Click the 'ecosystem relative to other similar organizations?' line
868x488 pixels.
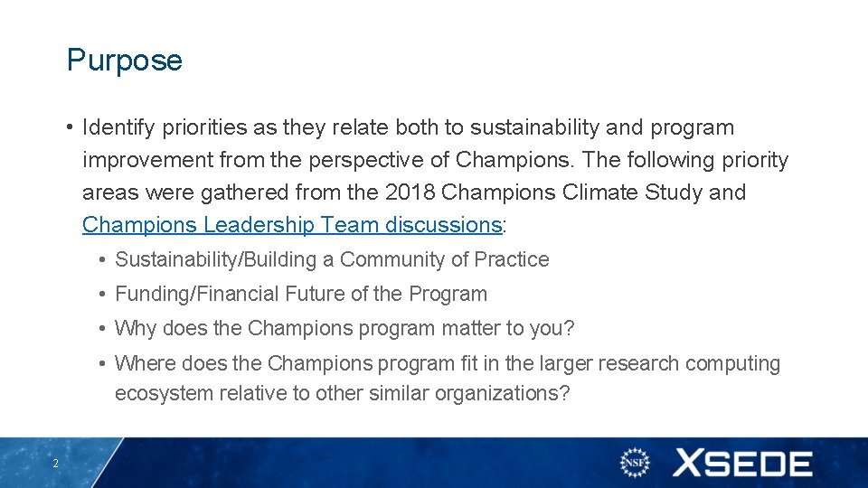point(342,394)
